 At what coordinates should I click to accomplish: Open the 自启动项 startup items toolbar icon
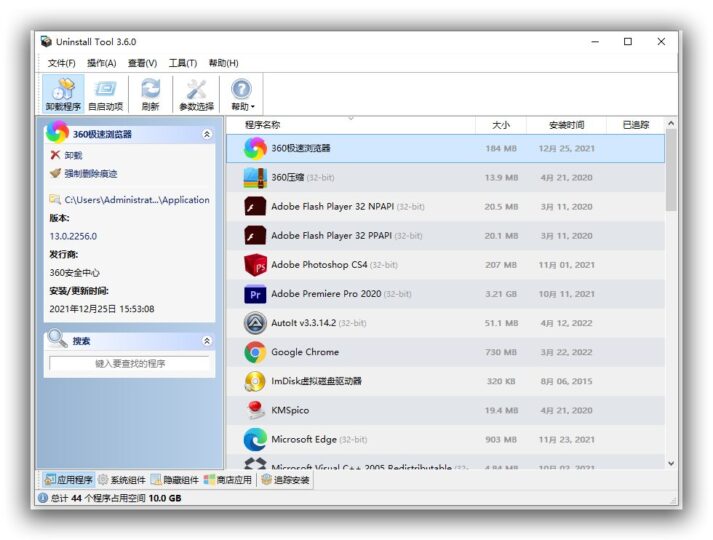coord(106,94)
